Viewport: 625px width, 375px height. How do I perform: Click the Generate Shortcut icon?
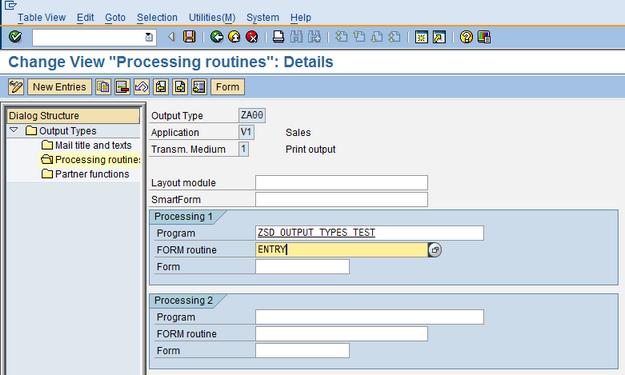tap(439, 37)
